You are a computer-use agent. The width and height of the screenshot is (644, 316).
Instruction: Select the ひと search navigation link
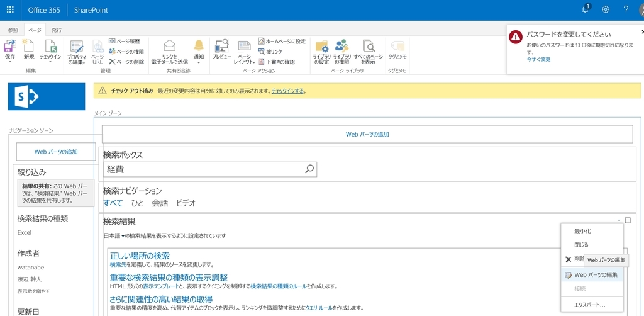point(138,203)
